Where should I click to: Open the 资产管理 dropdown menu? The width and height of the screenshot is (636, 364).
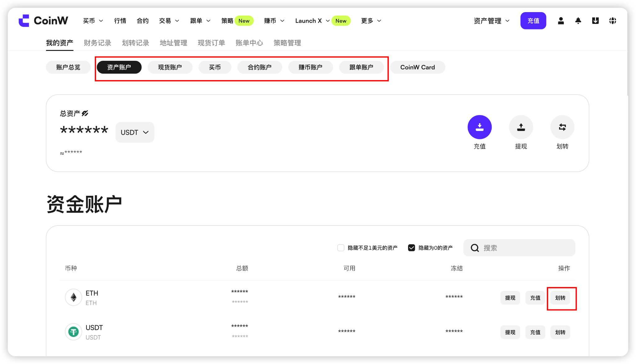click(x=492, y=21)
